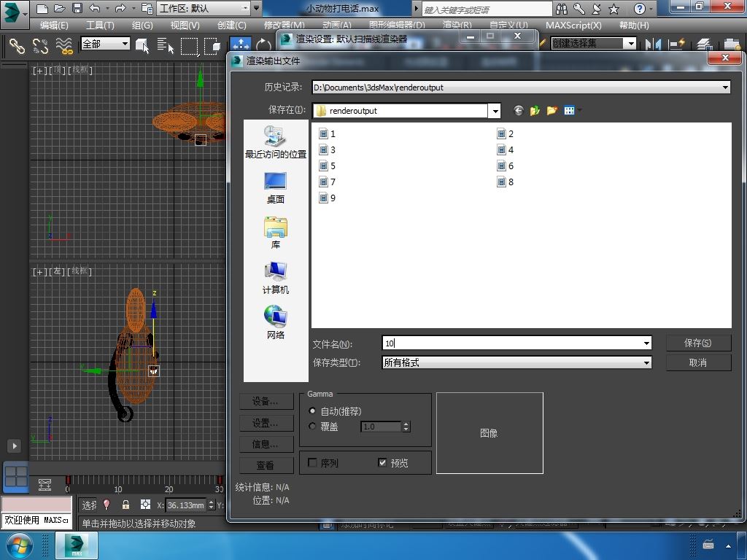The width and height of the screenshot is (747, 560).
Task: Open Select by Name list icon
Action: pyautogui.click(x=166, y=46)
